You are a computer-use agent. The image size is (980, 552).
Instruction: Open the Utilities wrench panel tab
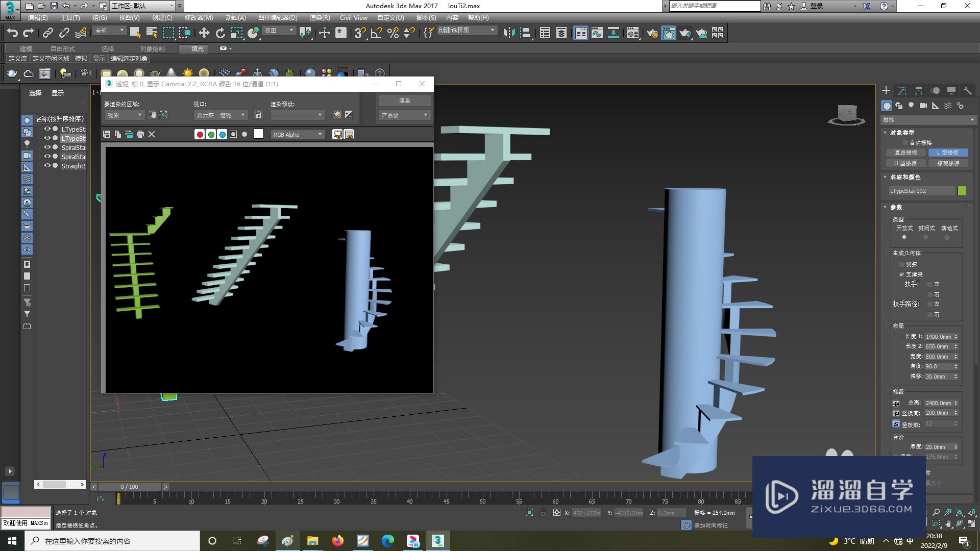[x=967, y=91]
